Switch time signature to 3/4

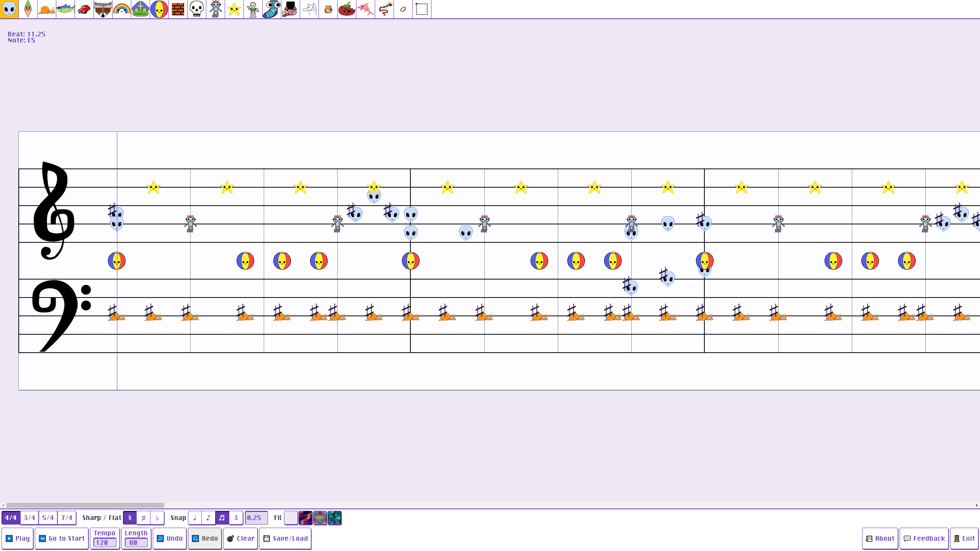pyautogui.click(x=29, y=518)
